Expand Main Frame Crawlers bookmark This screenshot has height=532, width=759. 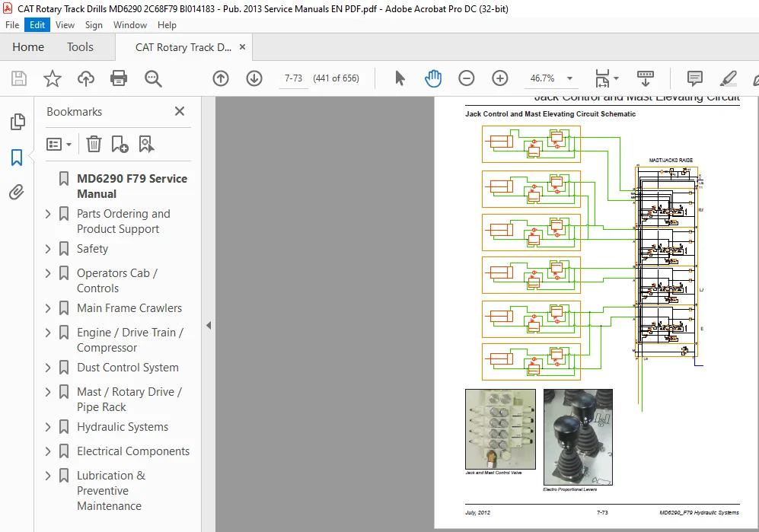48,308
